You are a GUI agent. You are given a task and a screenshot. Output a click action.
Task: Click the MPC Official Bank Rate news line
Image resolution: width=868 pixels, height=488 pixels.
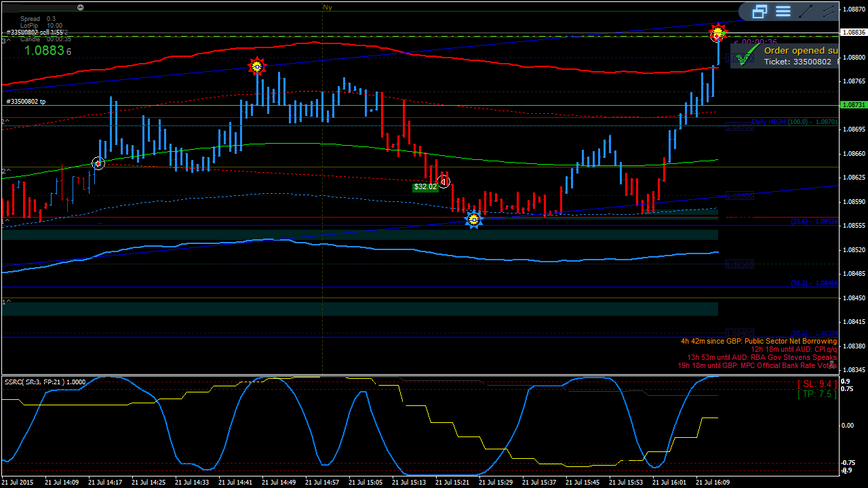click(x=757, y=365)
